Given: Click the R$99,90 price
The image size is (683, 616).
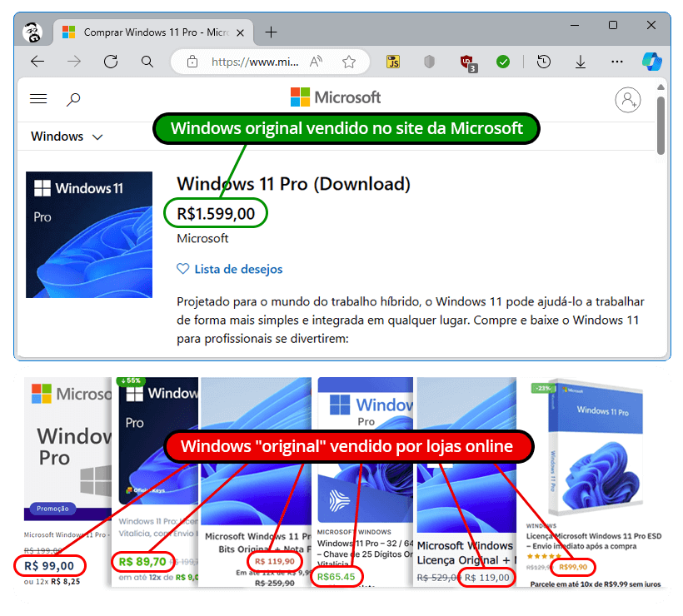Looking at the screenshot, I should (573, 567).
